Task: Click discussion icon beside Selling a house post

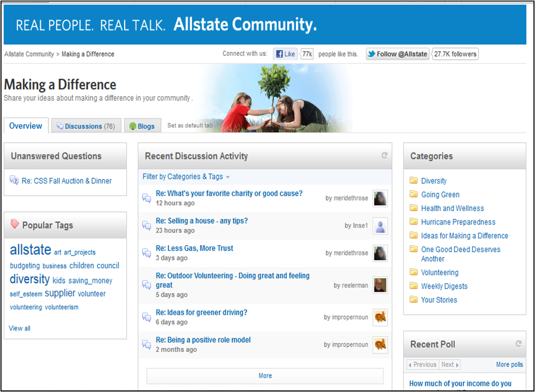Action: pos(147,225)
